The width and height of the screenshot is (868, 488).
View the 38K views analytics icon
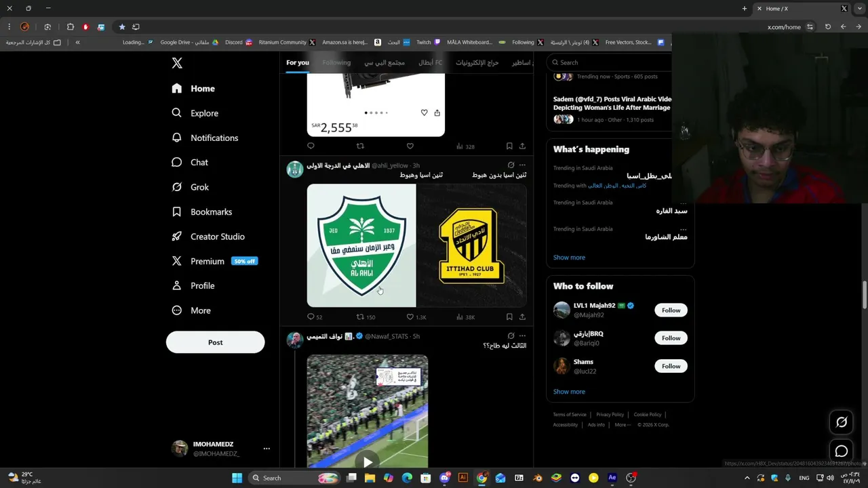[460, 317]
